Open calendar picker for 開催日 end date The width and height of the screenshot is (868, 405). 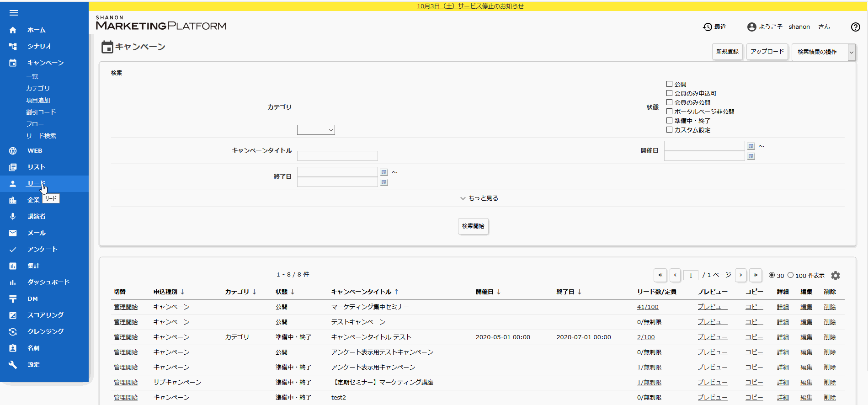751,156
